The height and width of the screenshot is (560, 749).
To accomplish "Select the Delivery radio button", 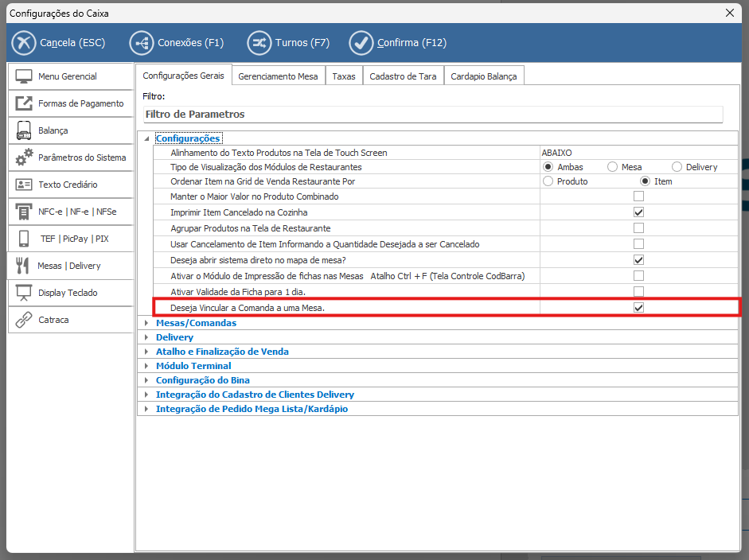I will [x=677, y=167].
